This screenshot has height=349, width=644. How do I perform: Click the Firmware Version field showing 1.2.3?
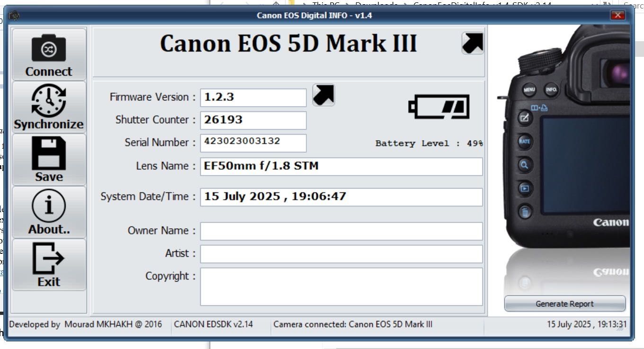coord(253,98)
